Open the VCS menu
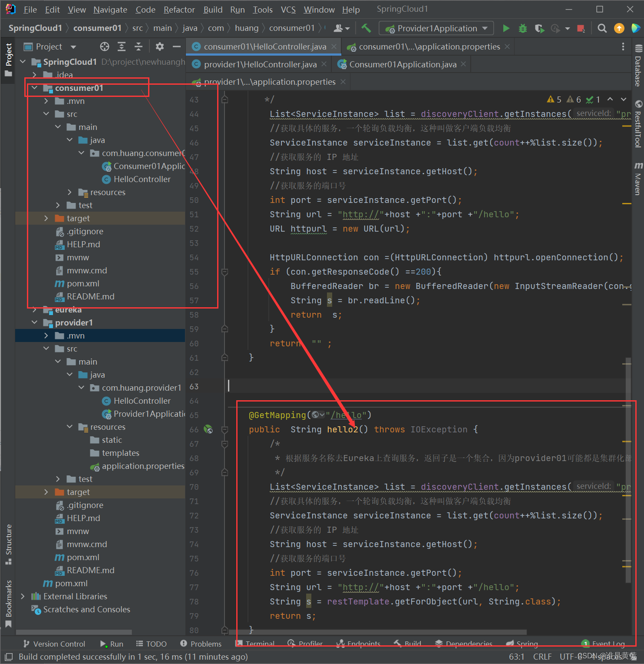The width and height of the screenshot is (644, 664). [288, 10]
